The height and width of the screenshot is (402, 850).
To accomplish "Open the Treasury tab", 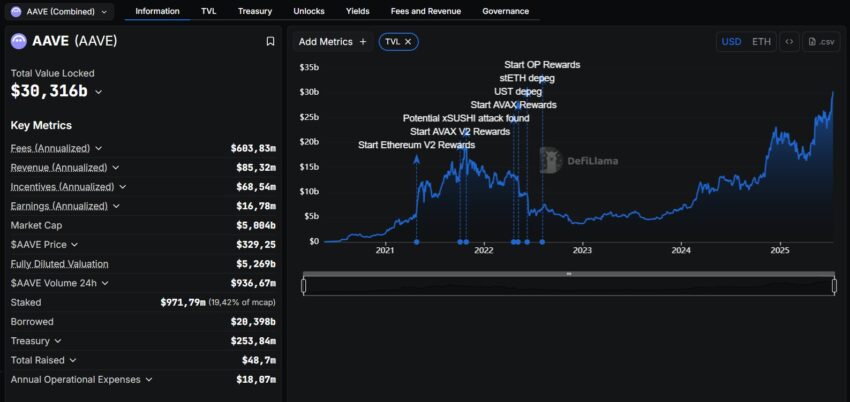I will [255, 11].
